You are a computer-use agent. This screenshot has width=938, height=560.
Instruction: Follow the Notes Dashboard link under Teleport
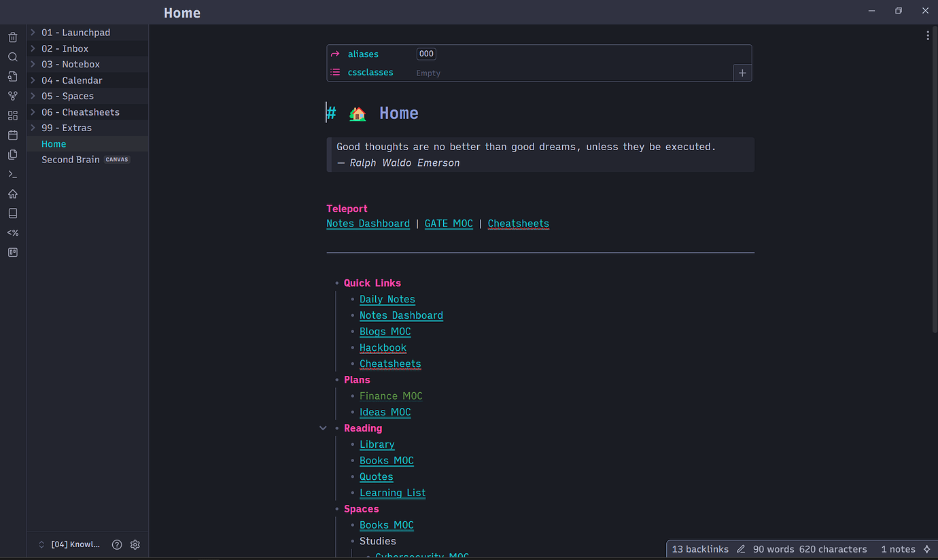click(x=368, y=224)
